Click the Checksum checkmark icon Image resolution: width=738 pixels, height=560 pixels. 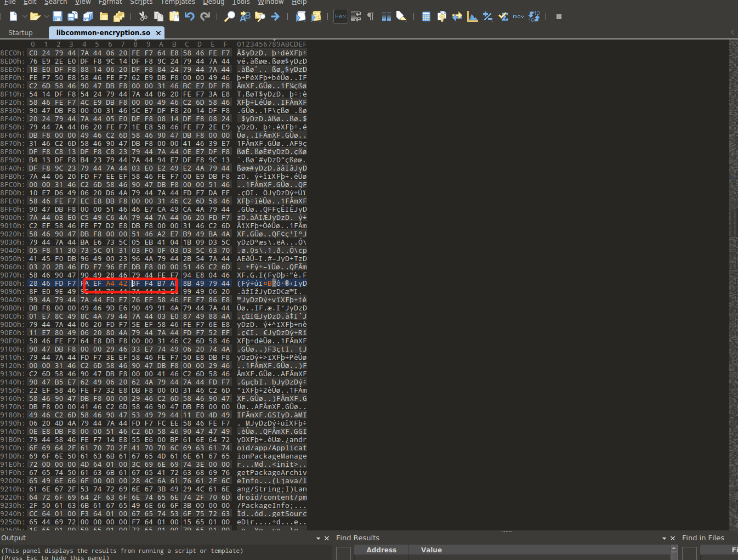tap(503, 16)
